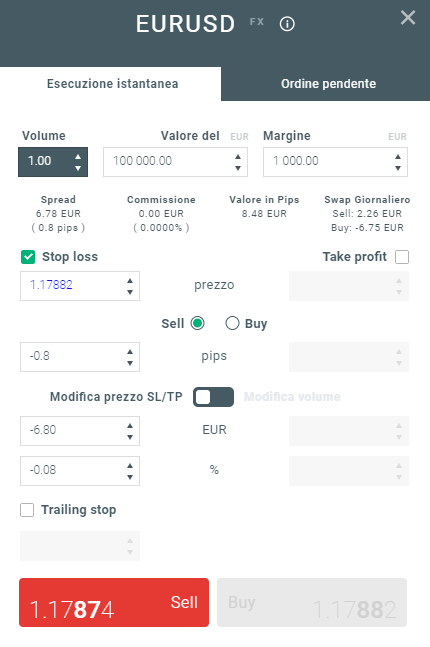Toggle the Modifica prezzo SL/TP switch
430x647 pixels.
click(x=213, y=397)
